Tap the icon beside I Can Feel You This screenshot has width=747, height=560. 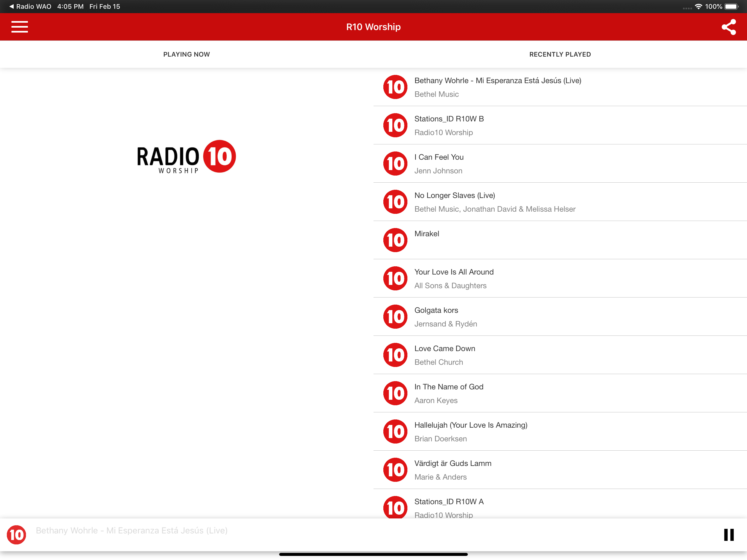[395, 164]
